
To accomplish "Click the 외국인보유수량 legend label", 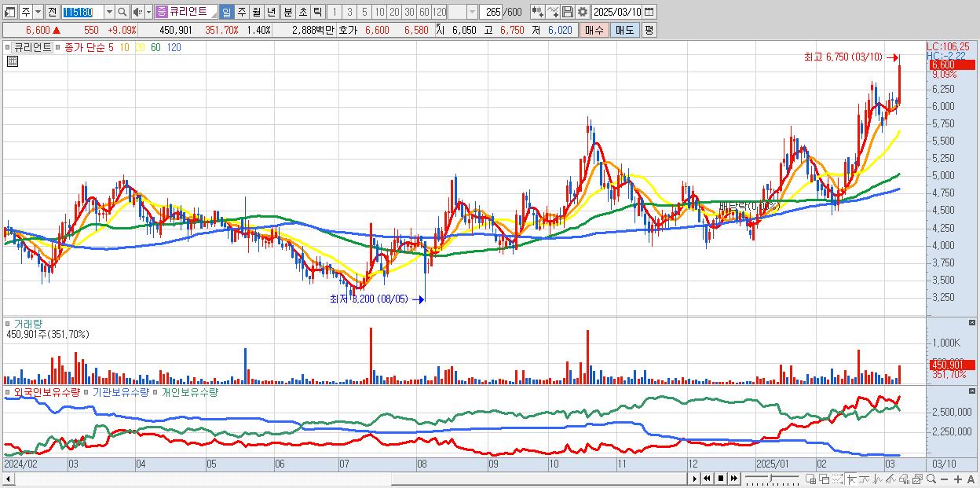I will [47, 391].
